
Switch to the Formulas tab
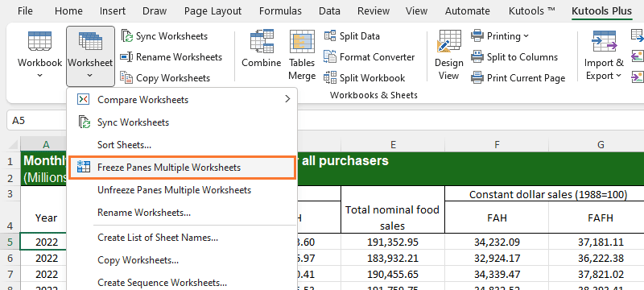click(x=280, y=11)
